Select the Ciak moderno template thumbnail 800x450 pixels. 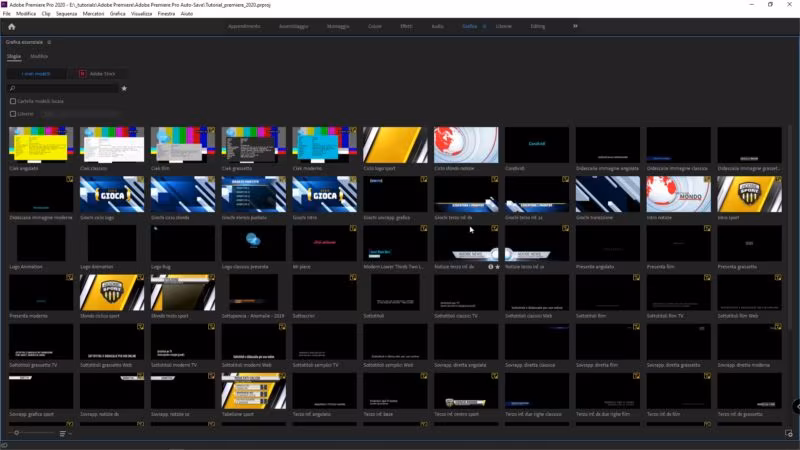(x=324, y=145)
